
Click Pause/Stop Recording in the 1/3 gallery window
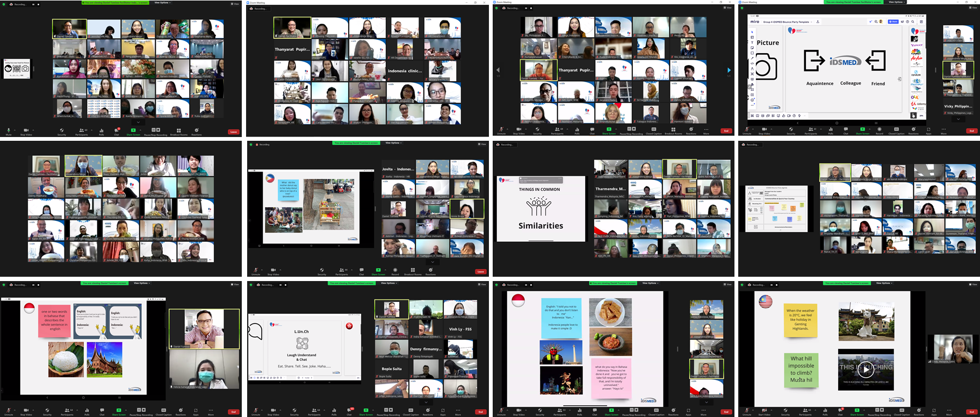click(631, 131)
